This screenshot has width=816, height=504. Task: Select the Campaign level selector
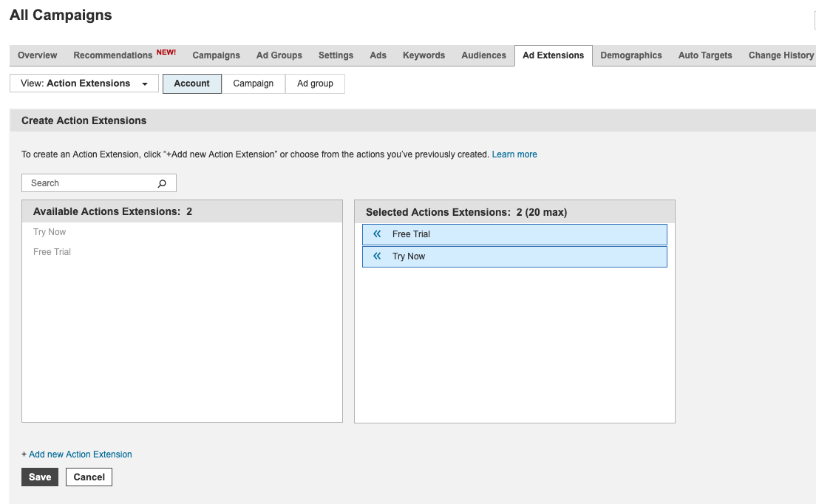click(x=254, y=84)
